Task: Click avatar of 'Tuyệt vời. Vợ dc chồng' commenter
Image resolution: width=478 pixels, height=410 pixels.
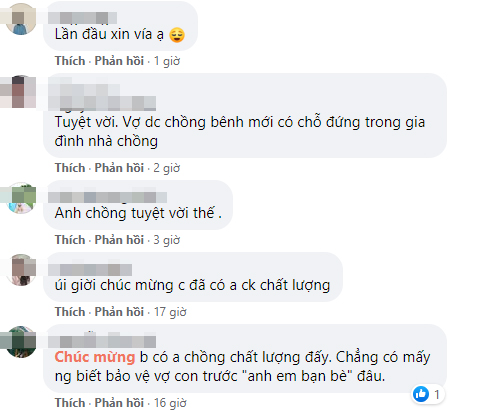Action: pyautogui.click(x=21, y=91)
